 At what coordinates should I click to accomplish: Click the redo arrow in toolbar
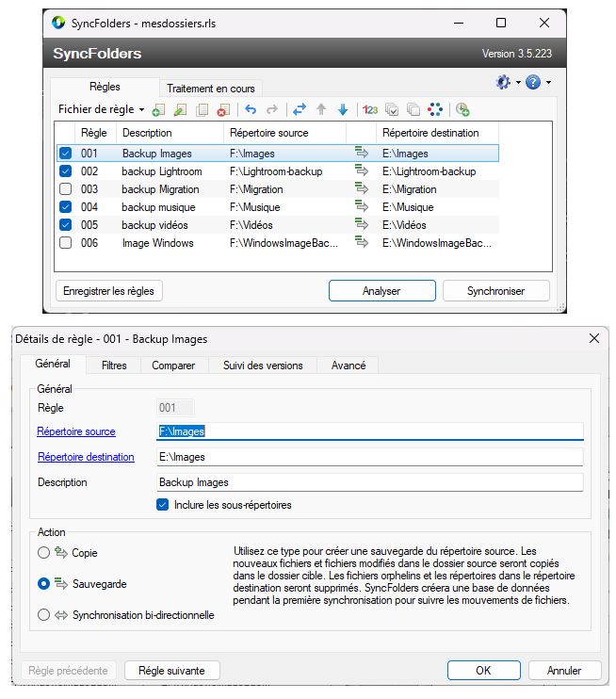tap(272, 109)
